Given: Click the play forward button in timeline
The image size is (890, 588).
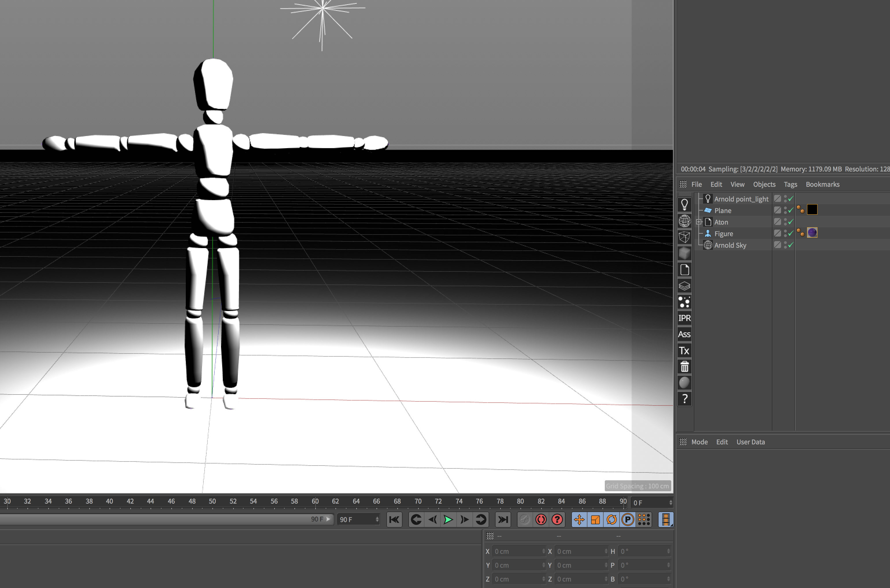Looking at the screenshot, I should [448, 519].
